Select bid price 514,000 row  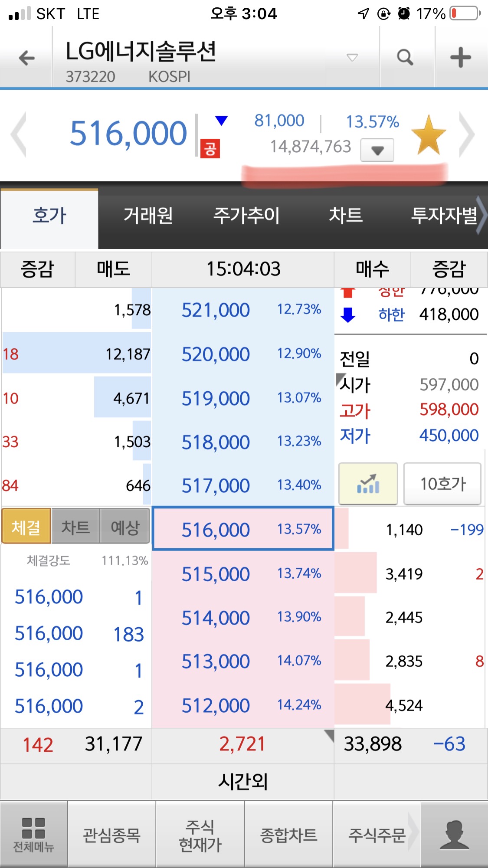click(243, 618)
